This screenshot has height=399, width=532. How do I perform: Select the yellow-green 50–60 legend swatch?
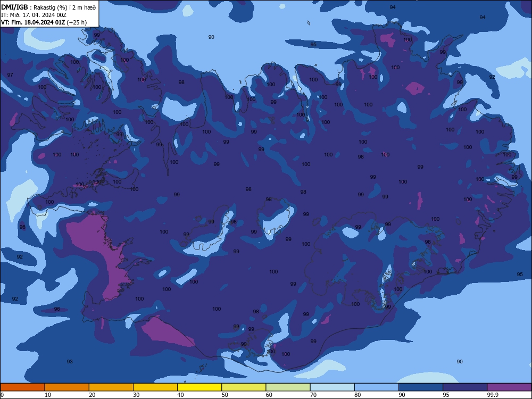[x=244, y=387]
